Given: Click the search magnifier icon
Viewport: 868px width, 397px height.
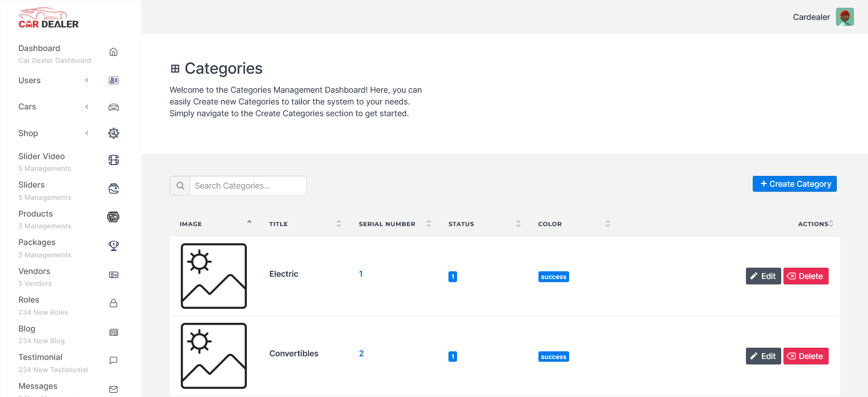Looking at the screenshot, I should click(x=180, y=186).
